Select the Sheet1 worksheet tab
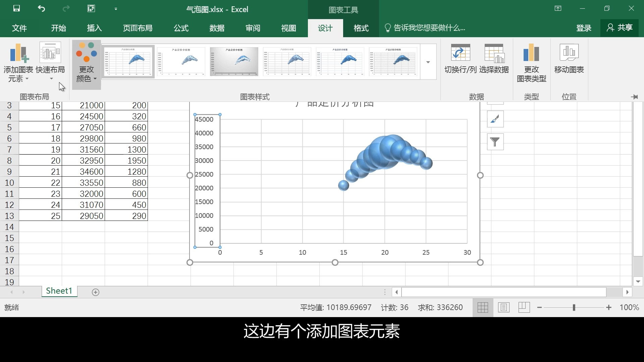644x362 pixels. point(59,291)
